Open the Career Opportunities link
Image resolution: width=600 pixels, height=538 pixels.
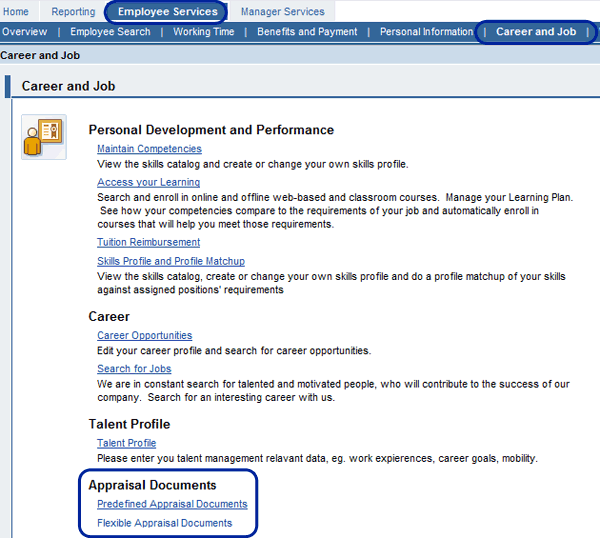click(x=144, y=335)
